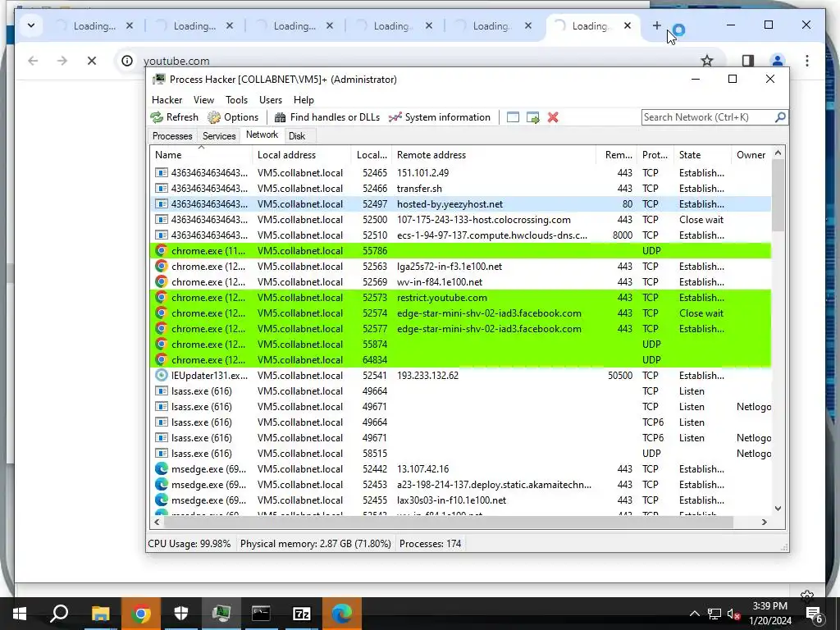The image size is (840, 630).
Task: Open File Explorer from the taskbar
Action: click(100, 614)
